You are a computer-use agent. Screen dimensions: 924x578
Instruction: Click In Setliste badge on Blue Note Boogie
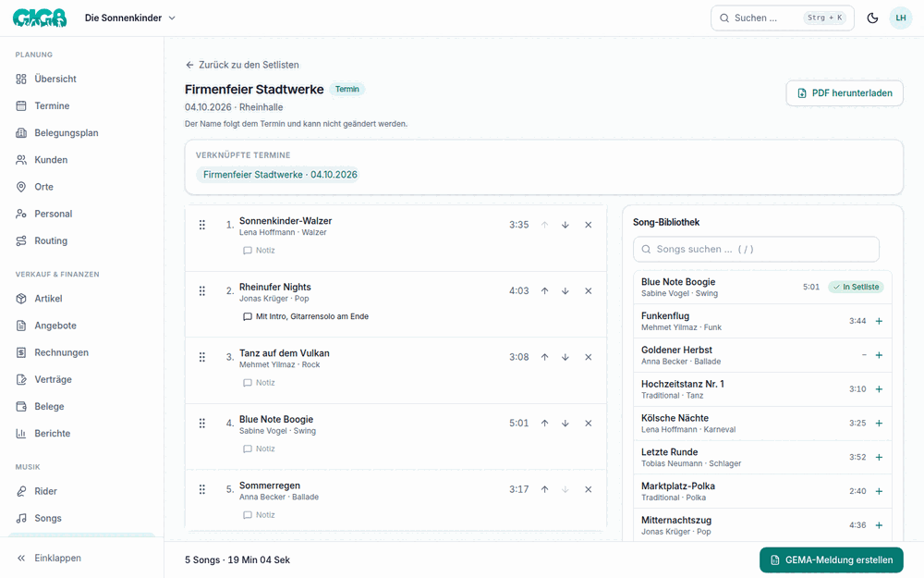(x=856, y=288)
